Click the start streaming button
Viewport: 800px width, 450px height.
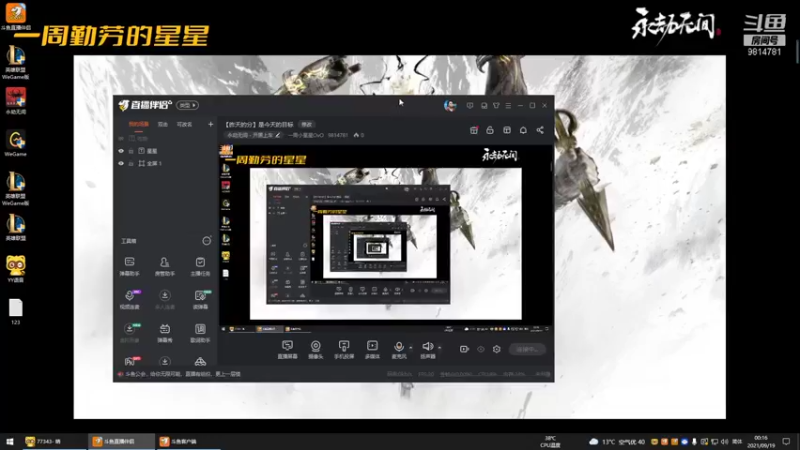coord(527,349)
